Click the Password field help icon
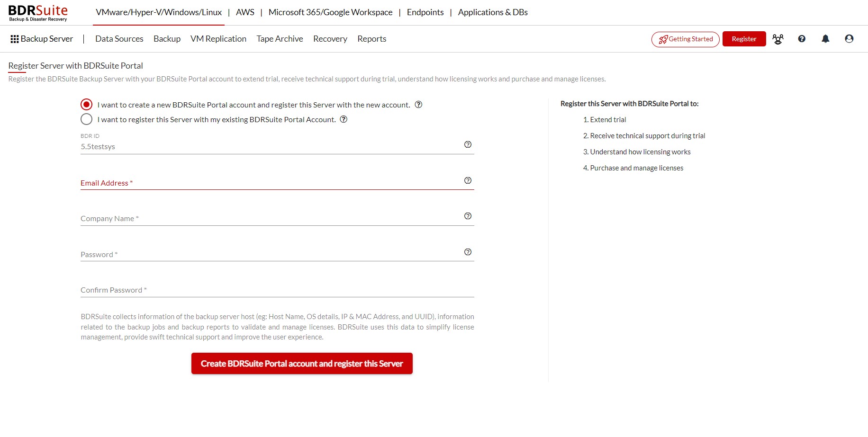 coord(468,252)
